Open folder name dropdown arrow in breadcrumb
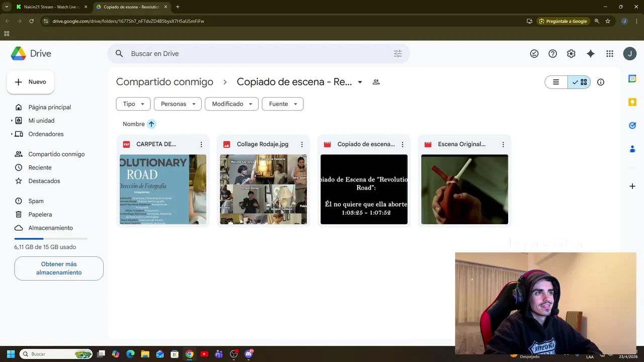Viewport: 644px width, 362px height. (x=360, y=82)
